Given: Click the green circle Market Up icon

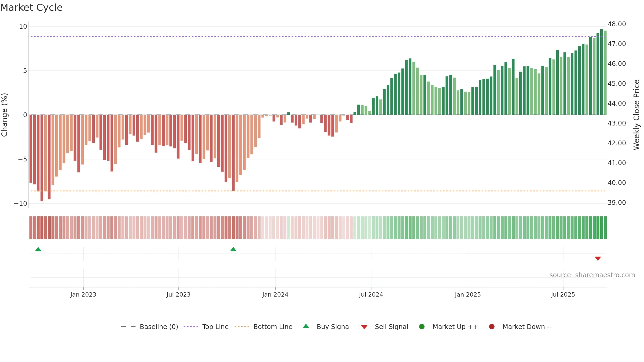Looking at the screenshot, I should click(422, 327).
